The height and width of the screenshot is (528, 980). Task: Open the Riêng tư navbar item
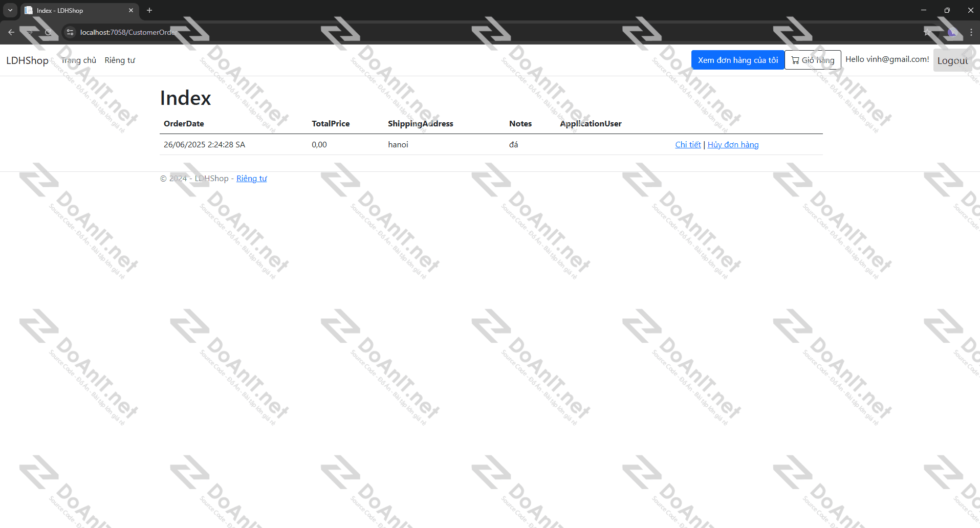point(120,60)
